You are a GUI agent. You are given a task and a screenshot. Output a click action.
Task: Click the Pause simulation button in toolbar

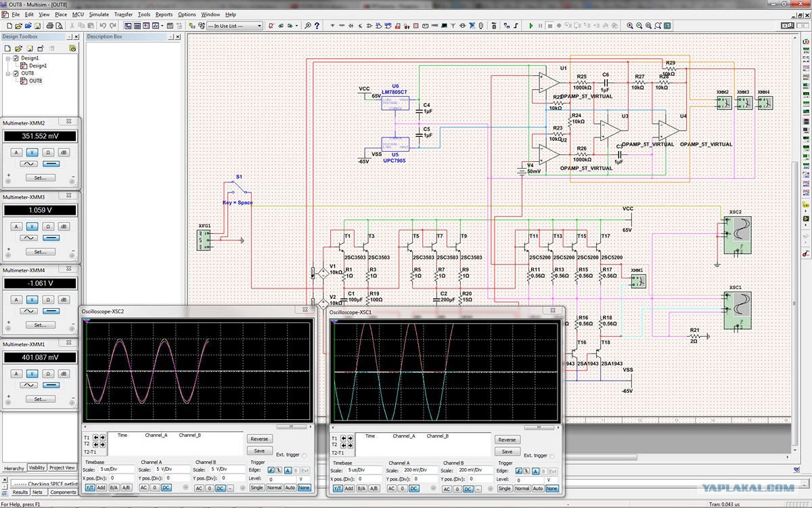click(540, 26)
